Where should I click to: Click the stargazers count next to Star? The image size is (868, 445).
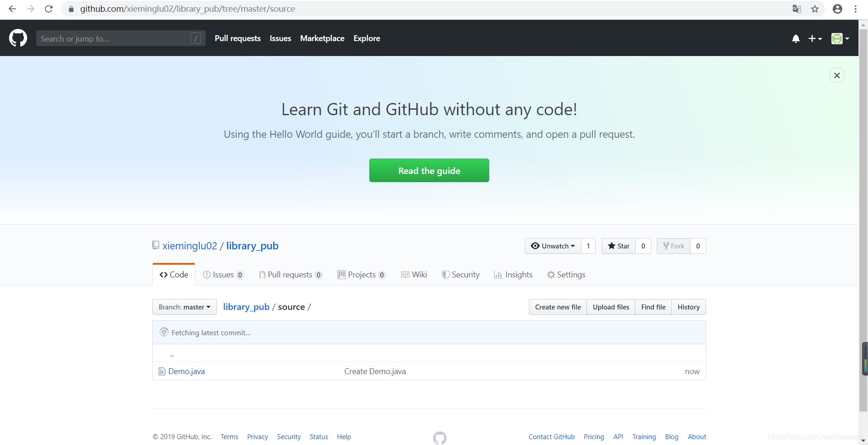pos(643,246)
